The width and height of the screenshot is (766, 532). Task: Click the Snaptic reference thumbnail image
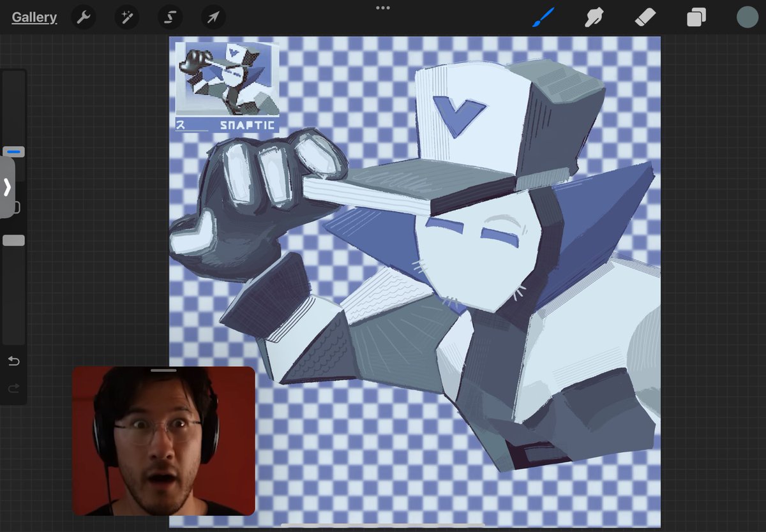[x=227, y=79]
